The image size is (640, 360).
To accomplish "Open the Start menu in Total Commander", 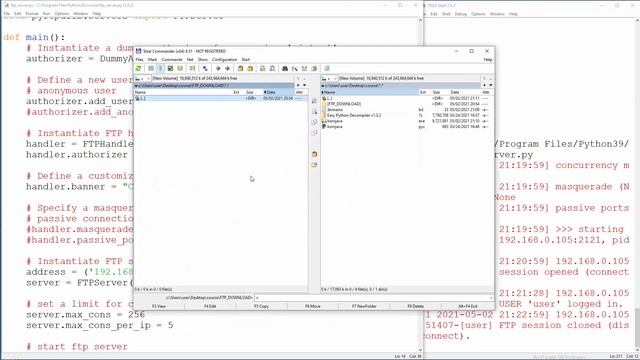I will 245,60.
